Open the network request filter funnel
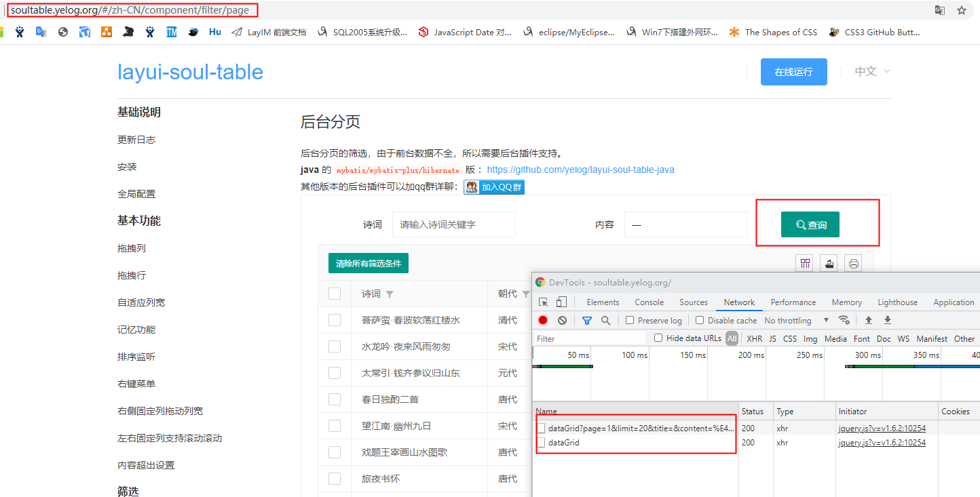This screenshot has width=980, height=497. pyautogui.click(x=587, y=319)
